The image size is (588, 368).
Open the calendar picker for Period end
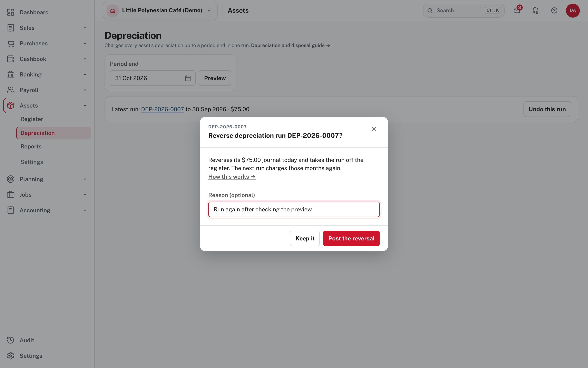pyautogui.click(x=188, y=78)
